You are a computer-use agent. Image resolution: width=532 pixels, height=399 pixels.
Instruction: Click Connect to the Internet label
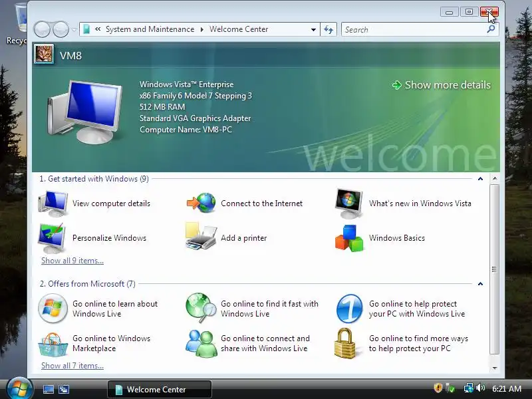pos(261,203)
